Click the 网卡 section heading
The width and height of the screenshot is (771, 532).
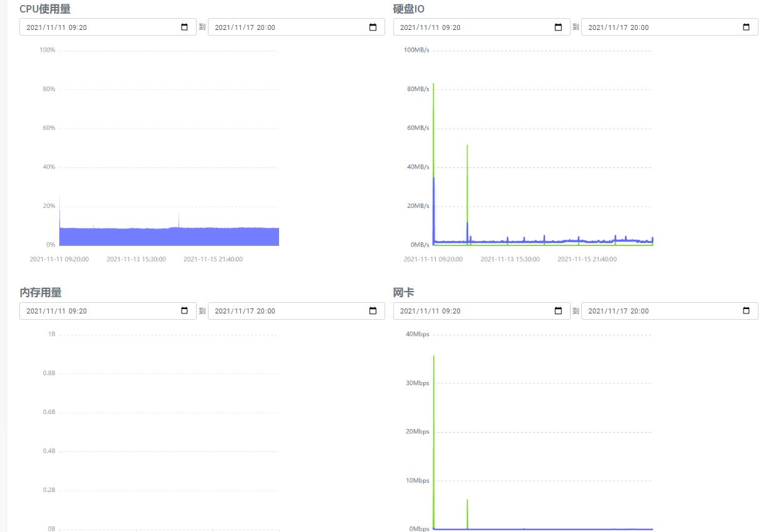(x=403, y=292)
